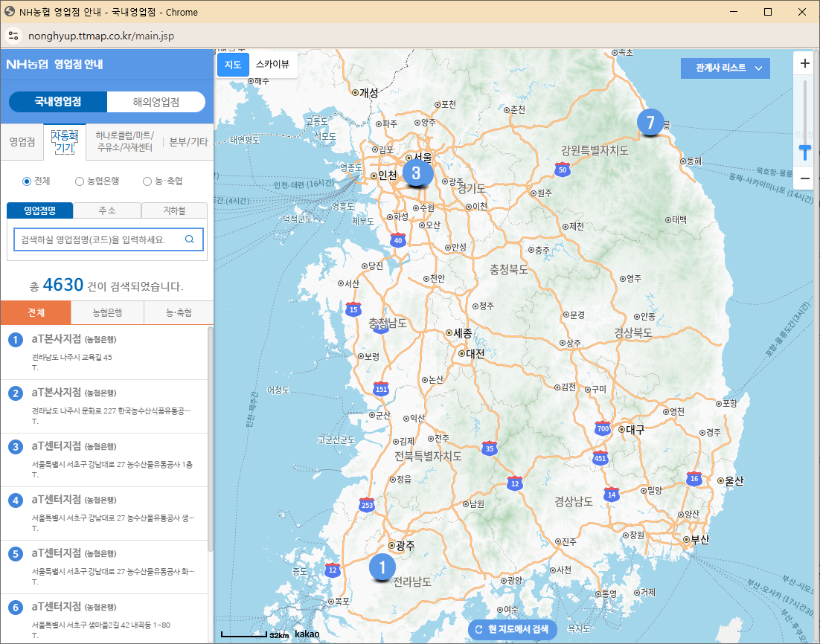
Task: Select the 주소 search tab
Action: tap(107, 210)
